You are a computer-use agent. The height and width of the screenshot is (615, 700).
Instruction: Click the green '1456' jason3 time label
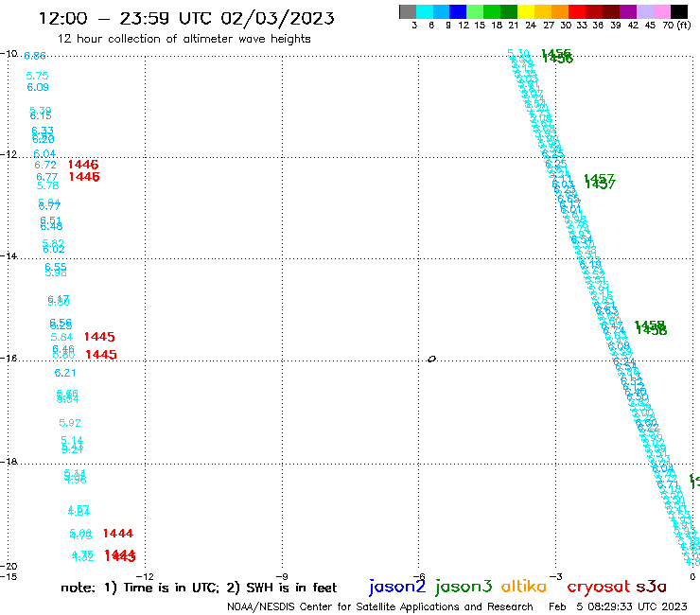pos(557,56)
